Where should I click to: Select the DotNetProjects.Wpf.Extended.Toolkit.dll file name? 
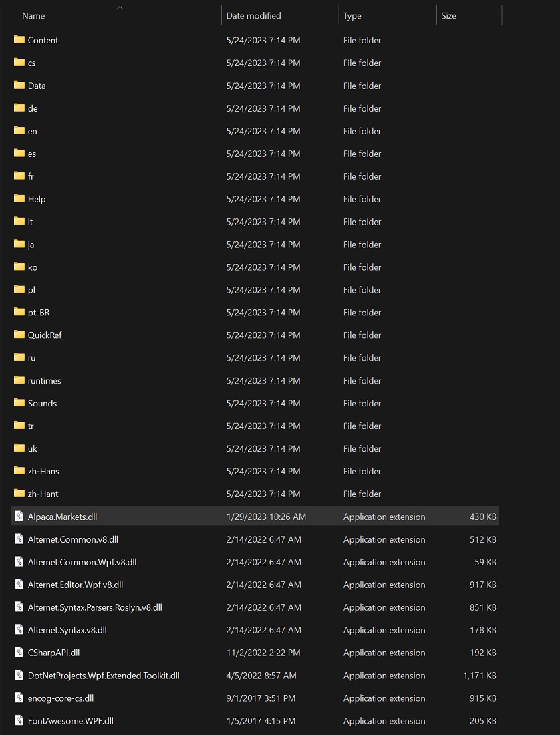104,676
